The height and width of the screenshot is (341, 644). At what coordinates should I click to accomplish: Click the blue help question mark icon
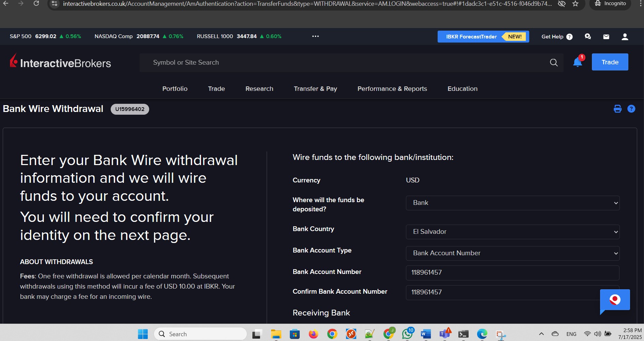(631, 109)
